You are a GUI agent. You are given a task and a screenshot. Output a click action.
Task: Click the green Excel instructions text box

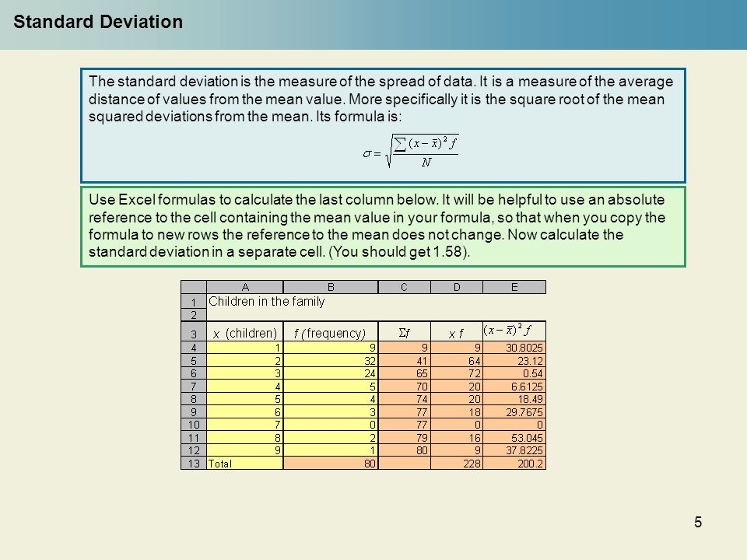[383, 226]
